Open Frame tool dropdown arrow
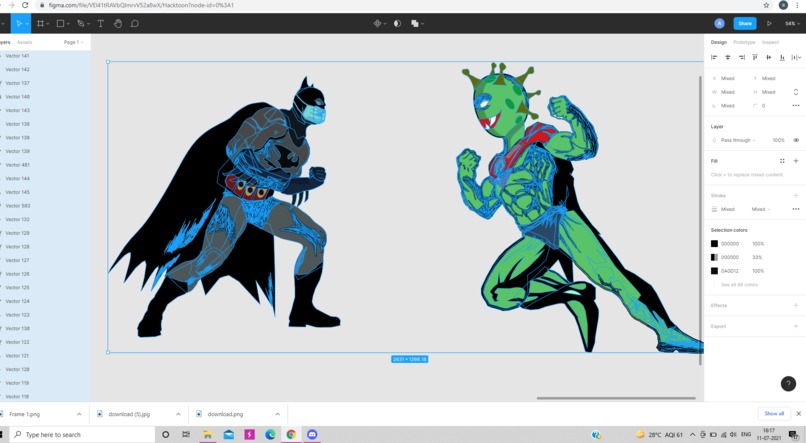 (47, 24)
